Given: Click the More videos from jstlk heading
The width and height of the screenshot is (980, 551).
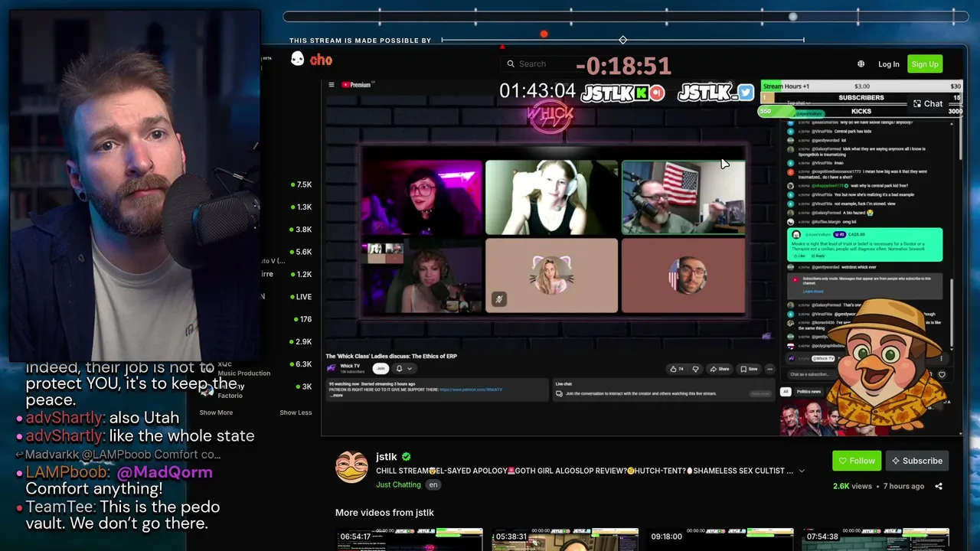Looking at the screenshot, I should (384, 513).
